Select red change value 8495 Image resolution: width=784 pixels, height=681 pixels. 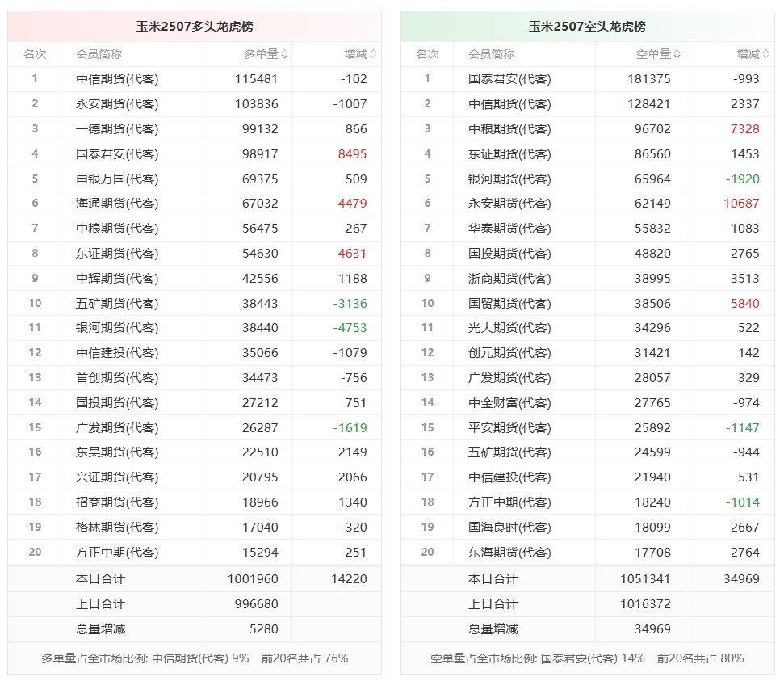click(x=353, y=154)
